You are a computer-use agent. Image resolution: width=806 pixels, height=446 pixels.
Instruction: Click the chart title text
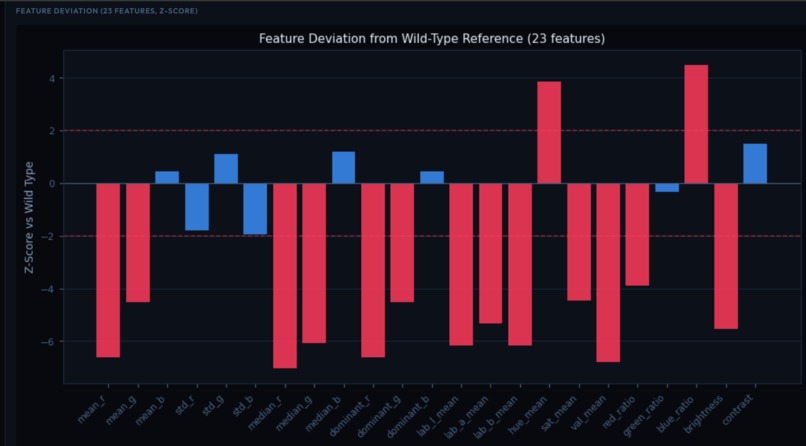432,39
